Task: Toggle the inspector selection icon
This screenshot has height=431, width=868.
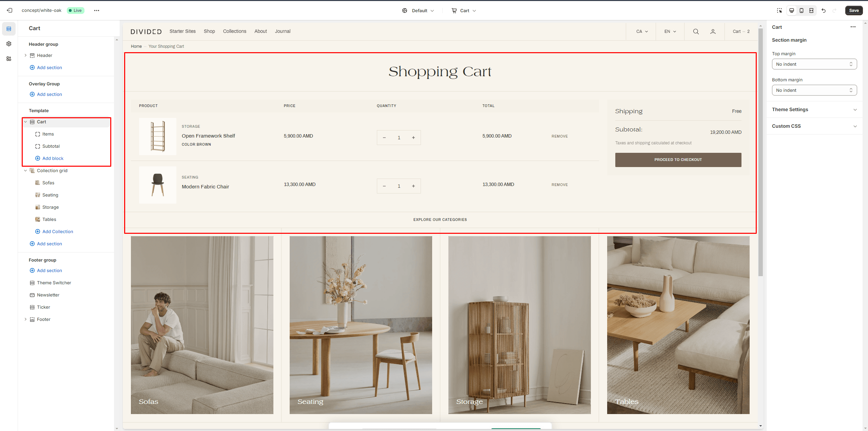Action: (779, 11)
